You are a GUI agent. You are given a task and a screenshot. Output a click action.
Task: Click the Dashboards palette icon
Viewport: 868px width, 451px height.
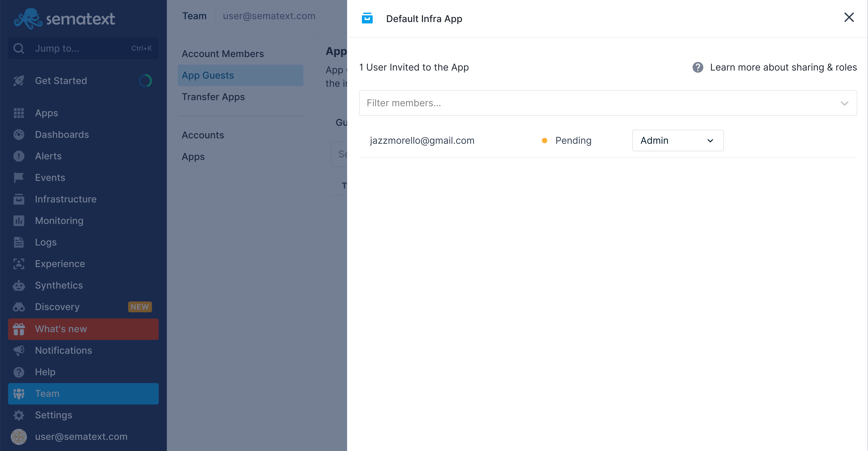(x=18, y=134)
